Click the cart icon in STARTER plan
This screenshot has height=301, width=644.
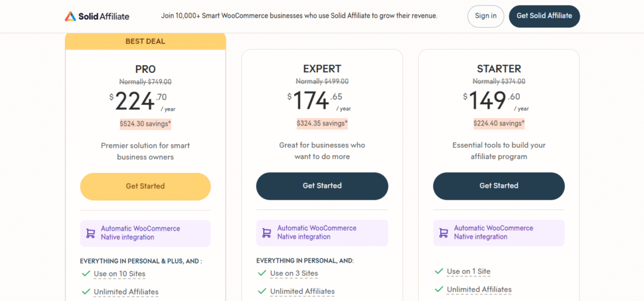coord(443,233)
